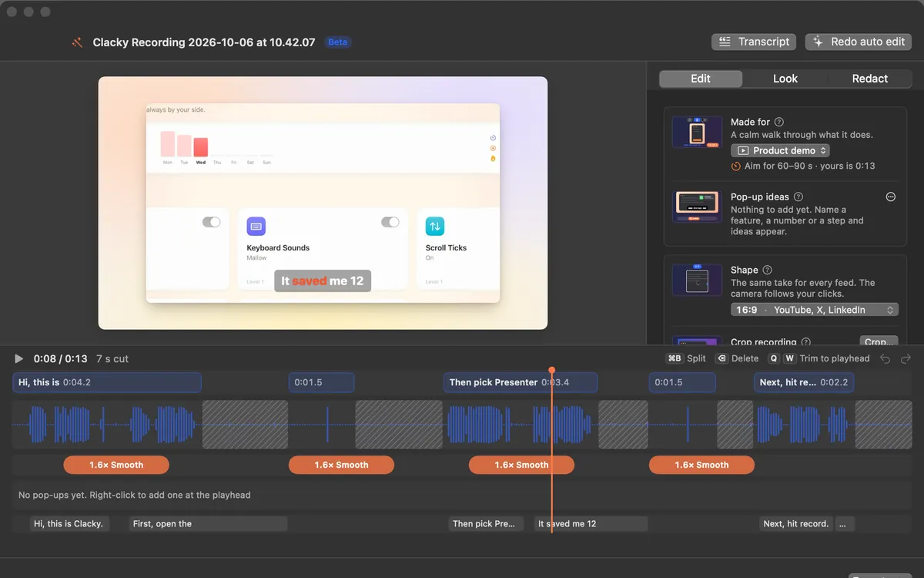This screenshot has width=924, height=578.
Task: Select the first 1.6× Smooth speed segment
Action: pos(116,465)
